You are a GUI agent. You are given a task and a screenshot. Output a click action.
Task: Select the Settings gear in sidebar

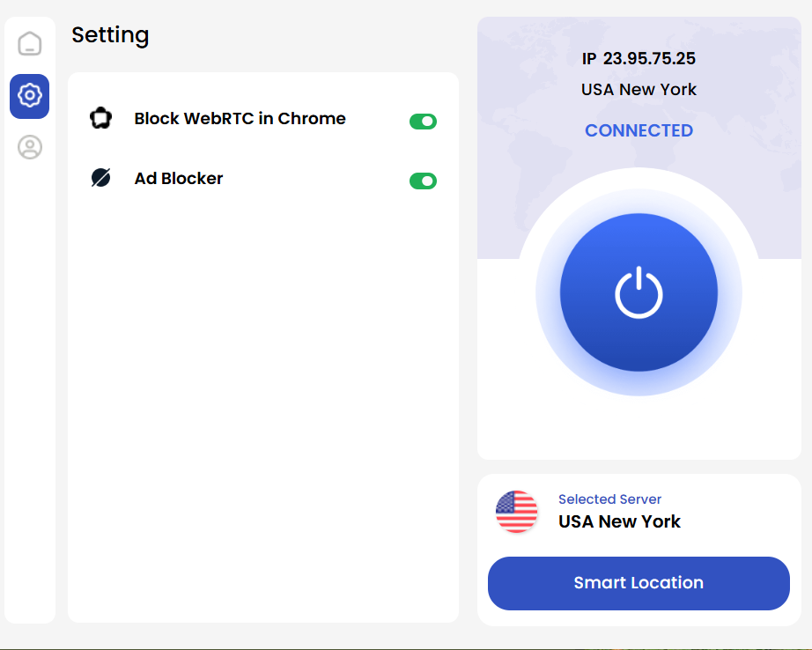click(x=30, y=96)
